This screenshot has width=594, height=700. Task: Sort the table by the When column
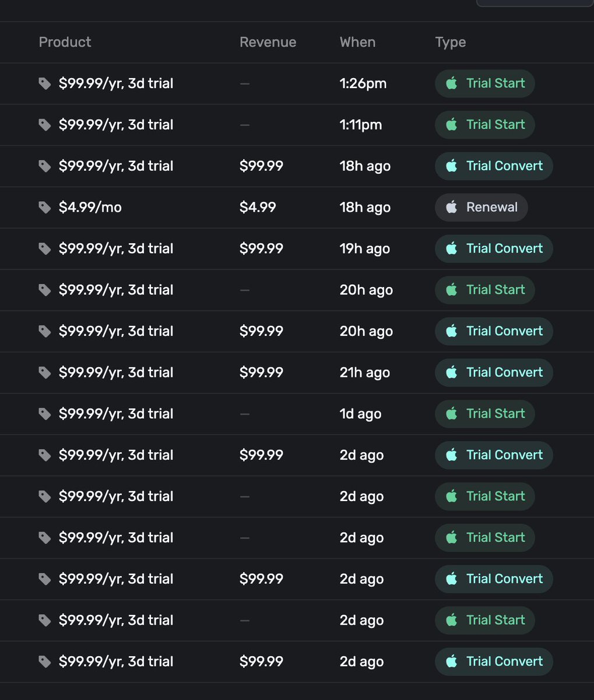pos(357,42)
